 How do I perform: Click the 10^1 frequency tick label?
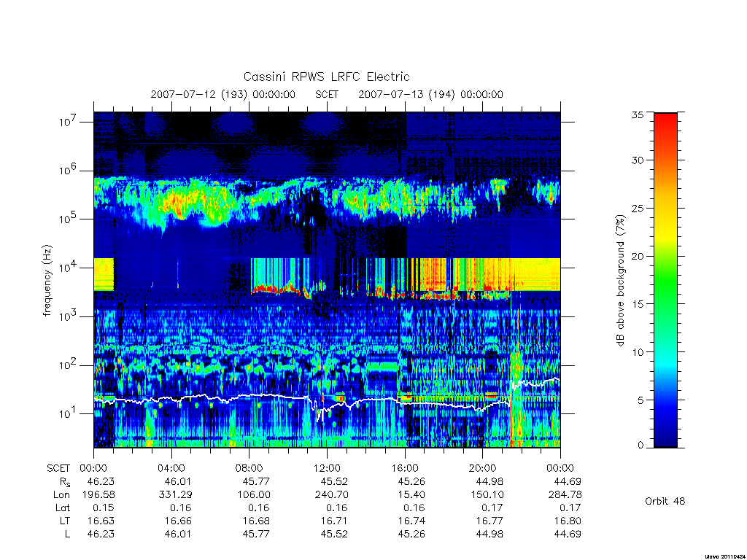68,413
